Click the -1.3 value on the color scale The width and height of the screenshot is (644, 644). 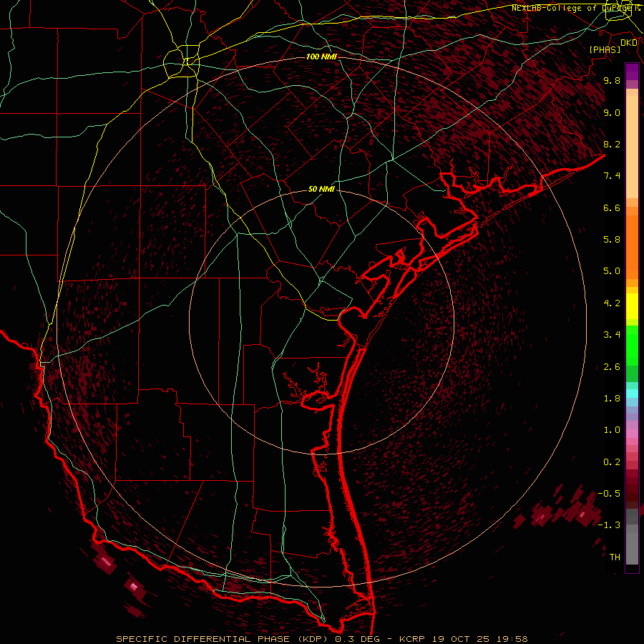(x=609, y=525)
